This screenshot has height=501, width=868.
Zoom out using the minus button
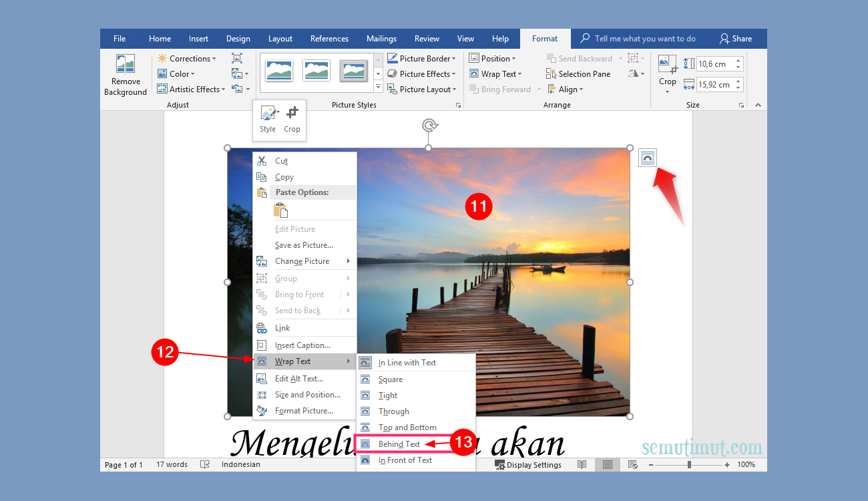pyautogui.click(x=650, y=464)
